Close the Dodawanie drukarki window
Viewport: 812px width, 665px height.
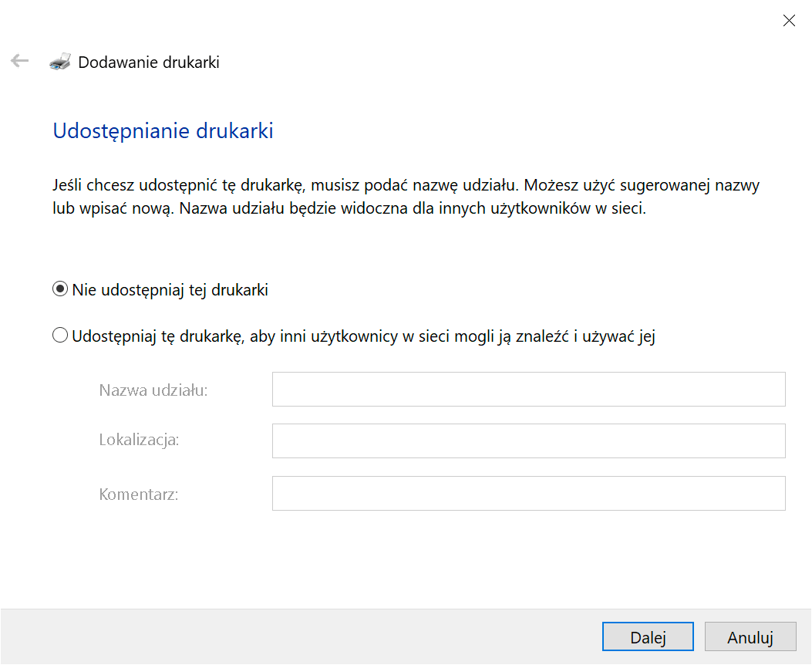(x=789, y=20)
